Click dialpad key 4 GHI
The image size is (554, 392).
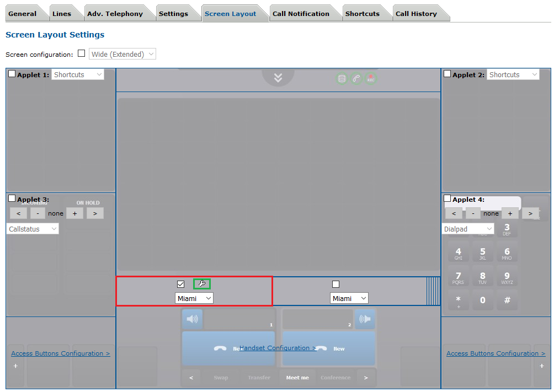tap(458, 253)
